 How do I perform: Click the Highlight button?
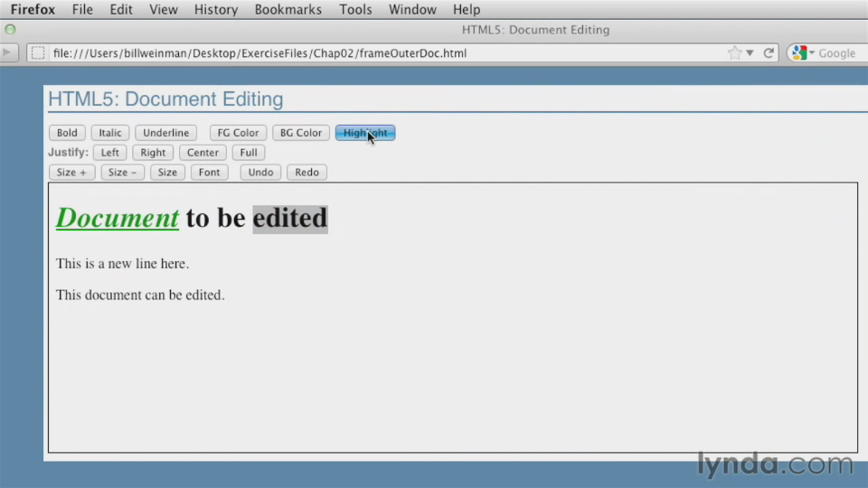tap(365, 133)
